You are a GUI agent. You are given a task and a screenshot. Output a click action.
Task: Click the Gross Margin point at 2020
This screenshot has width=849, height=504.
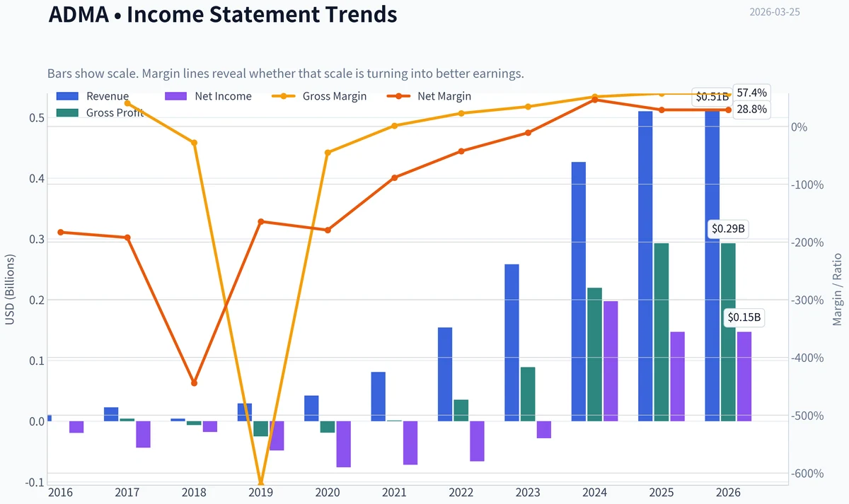point(328,153)
